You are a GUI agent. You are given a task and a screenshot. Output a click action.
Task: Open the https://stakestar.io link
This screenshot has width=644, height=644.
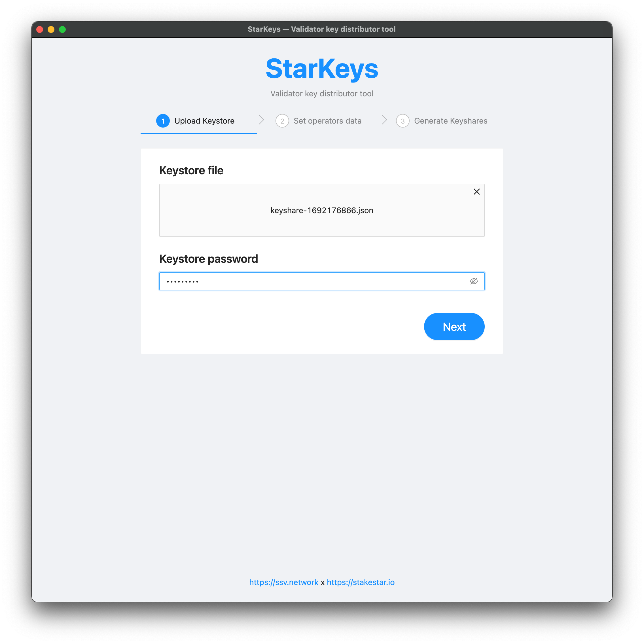point(361,582)
